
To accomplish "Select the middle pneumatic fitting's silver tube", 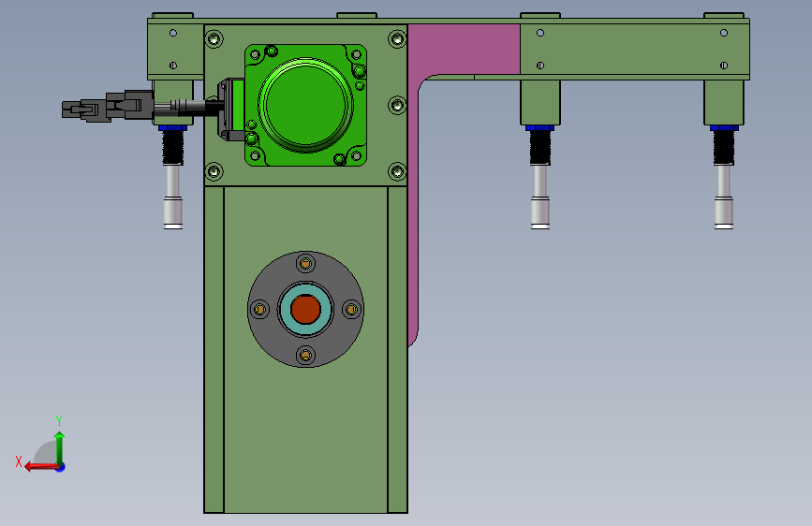I will pos(540,197).
